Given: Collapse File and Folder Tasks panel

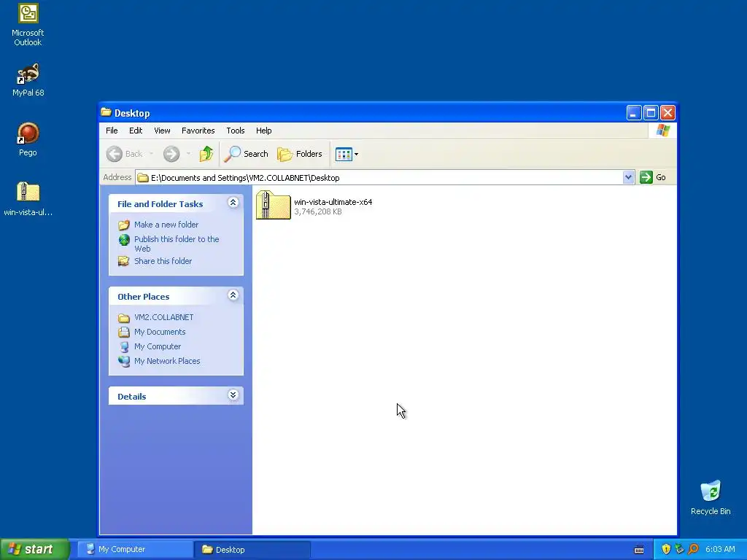Looking at the screenshot, I should point(233,203).
